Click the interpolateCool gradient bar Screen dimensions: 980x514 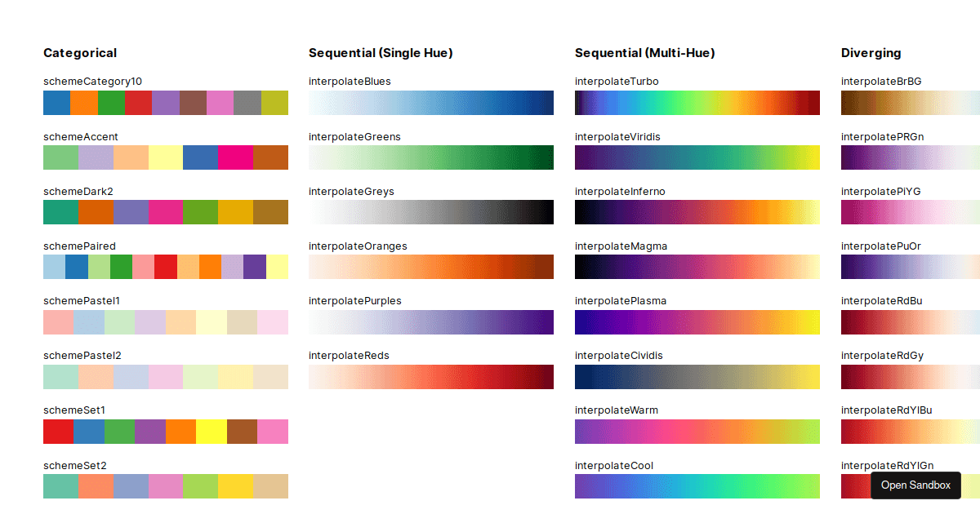coord(697,486)
